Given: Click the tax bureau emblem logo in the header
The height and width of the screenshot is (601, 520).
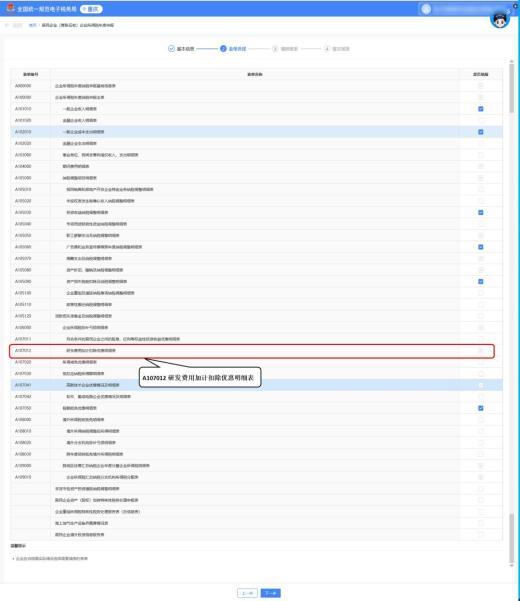Looking at the screenshot, I should [x=10, y=8].
